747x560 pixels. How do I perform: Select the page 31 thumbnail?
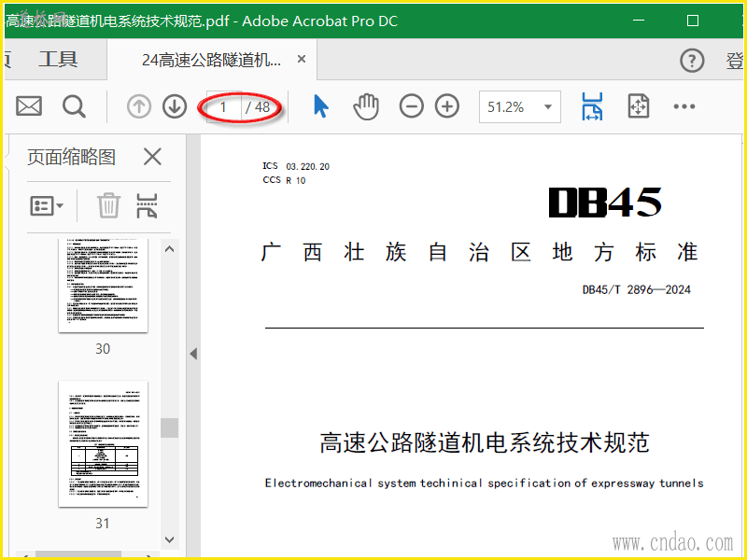point(103,444)
